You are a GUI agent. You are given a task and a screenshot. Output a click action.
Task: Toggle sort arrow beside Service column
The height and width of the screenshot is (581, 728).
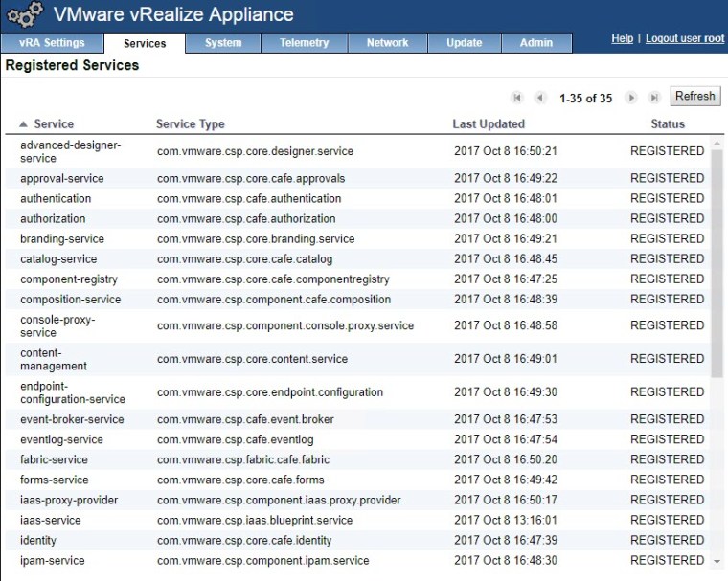click(x=23, y=124)
